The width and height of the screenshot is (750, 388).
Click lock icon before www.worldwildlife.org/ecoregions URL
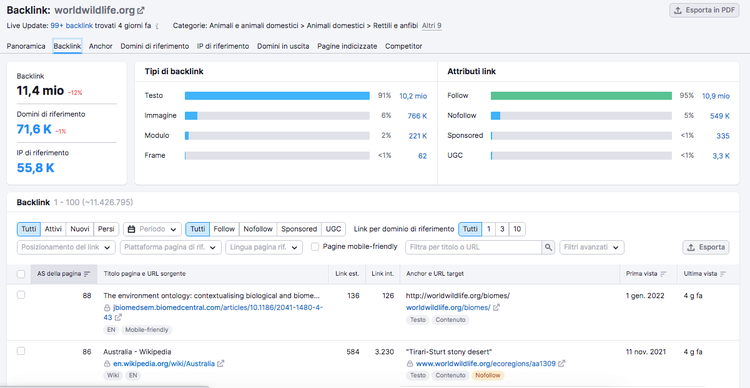point(410,364)
